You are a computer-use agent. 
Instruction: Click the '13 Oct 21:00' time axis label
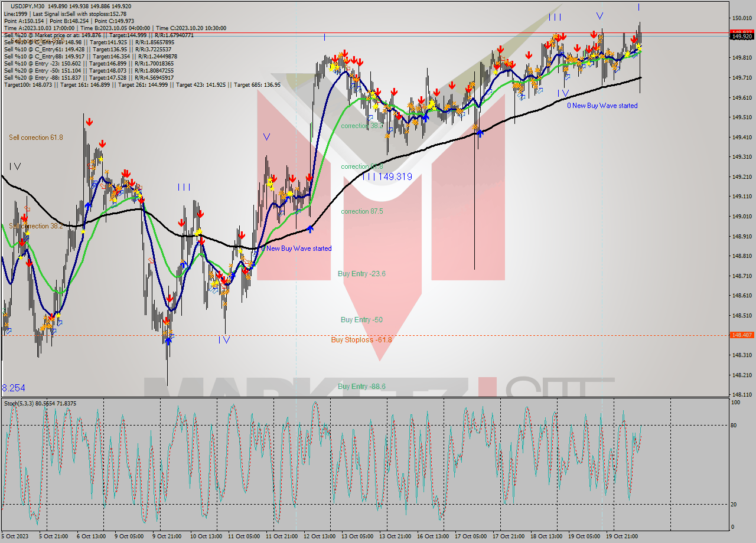pos(395,537)
